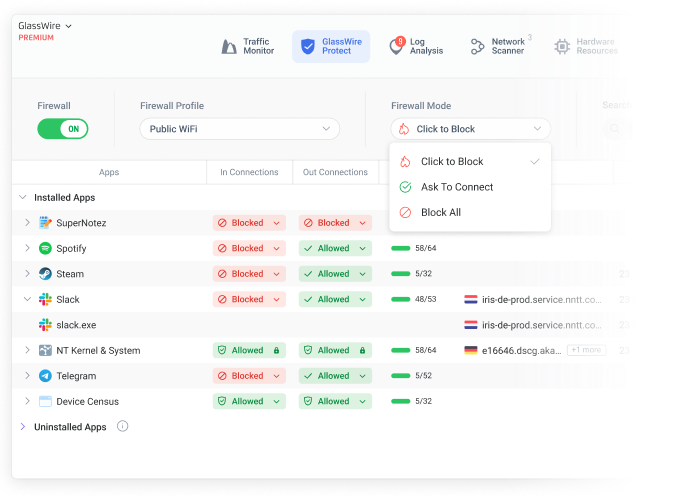Expand the Steam row
Screen dimensions: 680x496
(27, 274)
